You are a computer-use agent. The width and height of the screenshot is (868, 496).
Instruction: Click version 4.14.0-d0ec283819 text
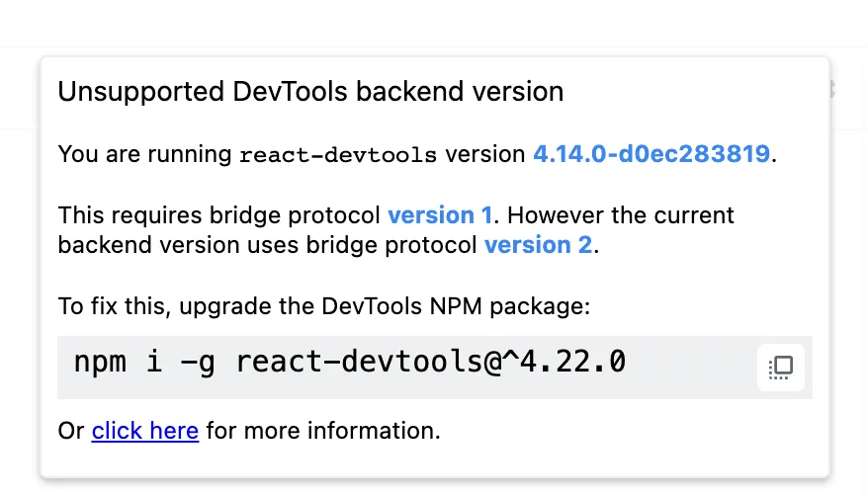click(x=651, y=154)
